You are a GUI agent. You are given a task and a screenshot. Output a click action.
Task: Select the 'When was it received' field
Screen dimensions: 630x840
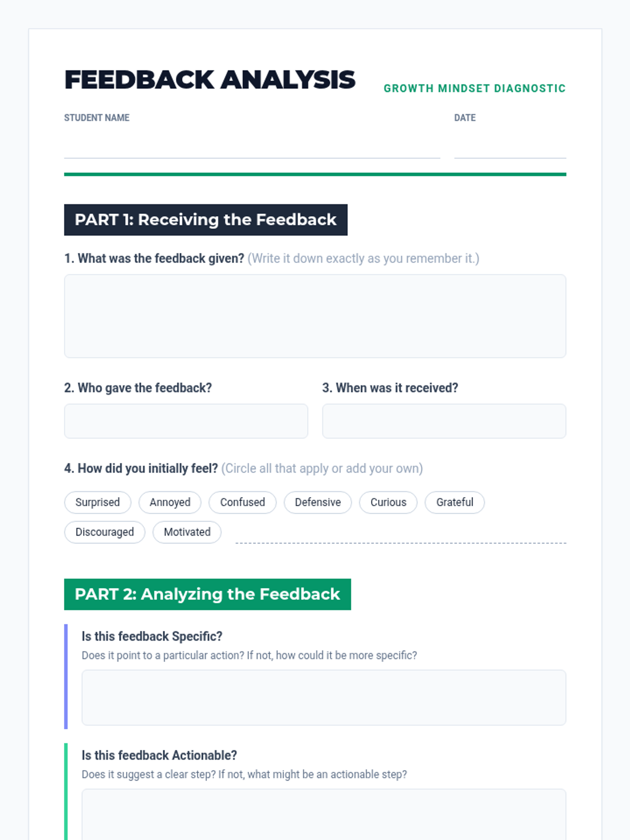(444, 421)
